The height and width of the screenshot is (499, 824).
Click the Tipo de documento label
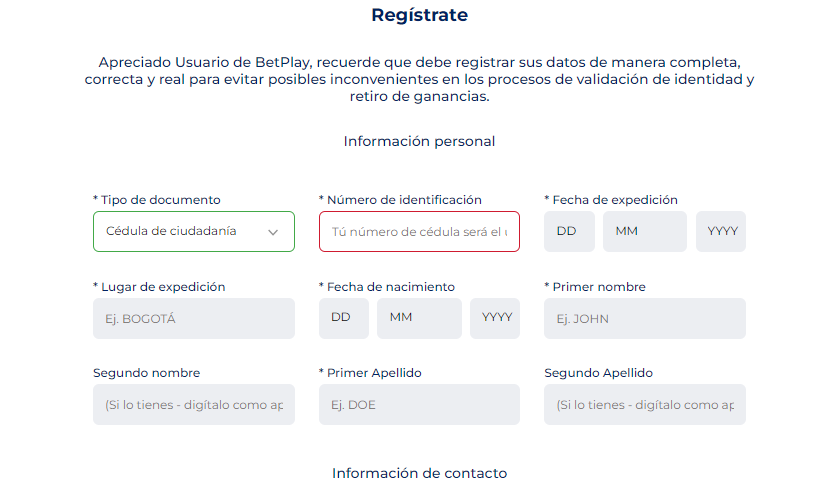click(160, 200)
